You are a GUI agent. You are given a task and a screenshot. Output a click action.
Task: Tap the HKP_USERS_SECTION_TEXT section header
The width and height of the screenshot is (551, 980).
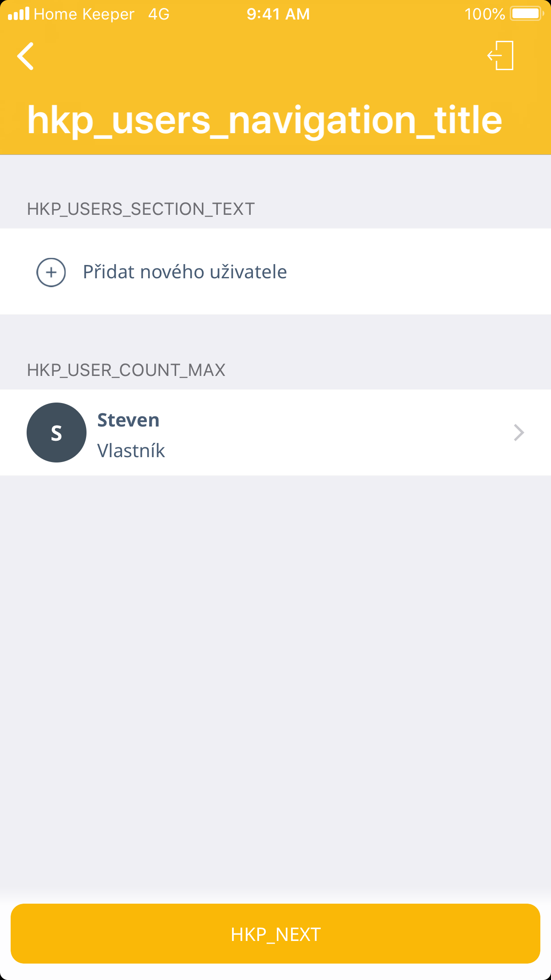141,209
